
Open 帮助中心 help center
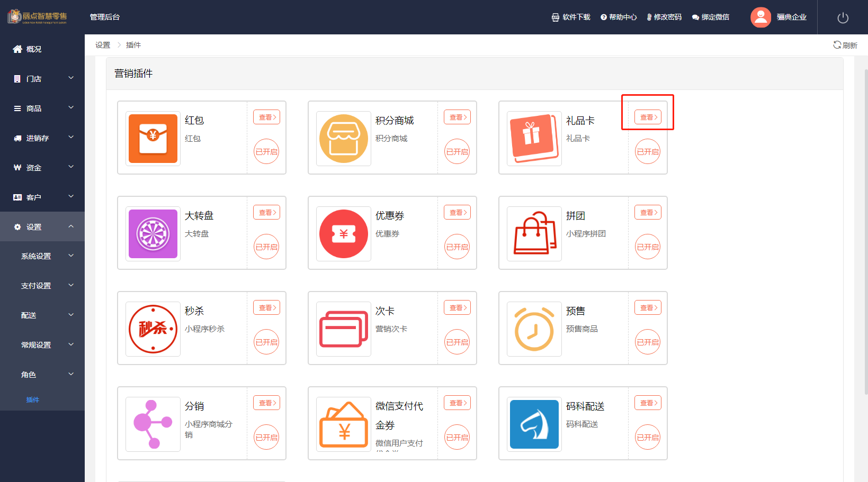(x=619, y=17)
